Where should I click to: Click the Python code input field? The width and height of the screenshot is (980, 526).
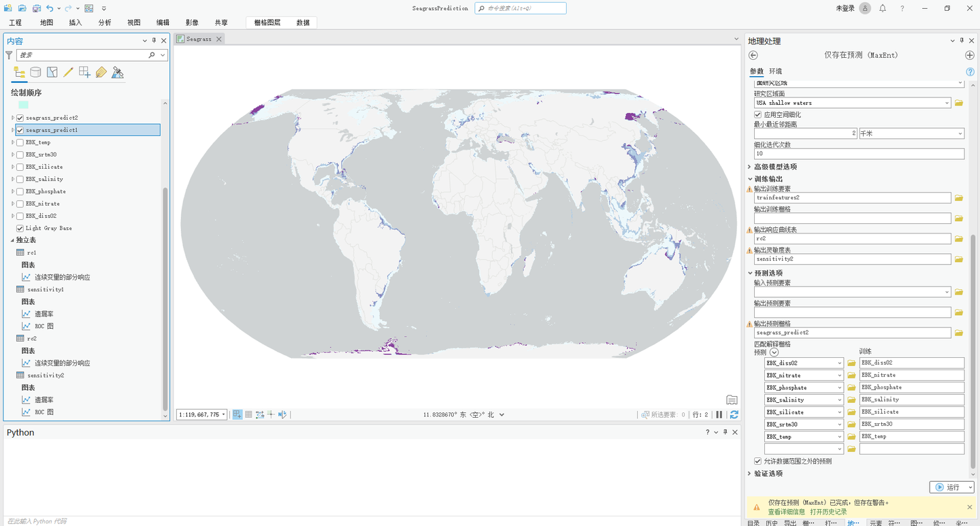click(272, 521)
